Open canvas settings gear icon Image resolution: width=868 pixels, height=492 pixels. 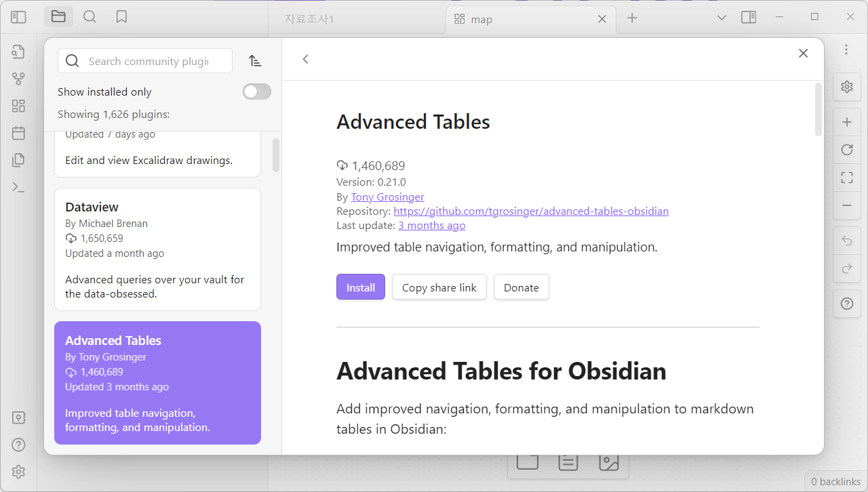846,87
